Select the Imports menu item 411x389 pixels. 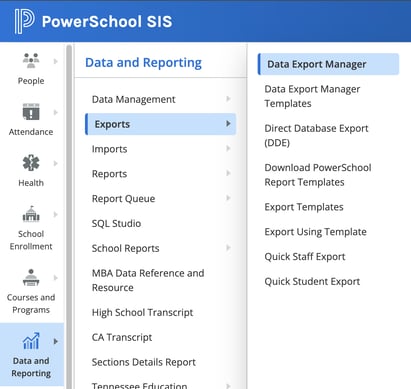(x=109, y=149)
